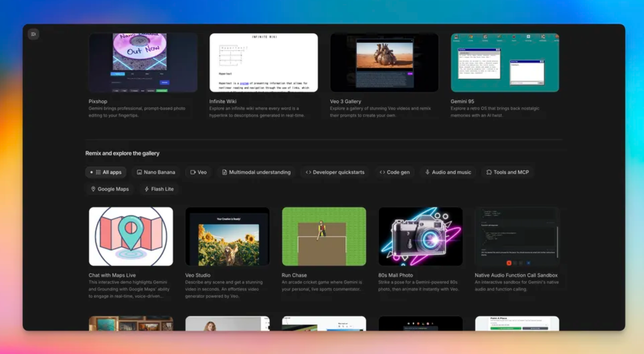Open the Gemini 95 app

point(504,62)
